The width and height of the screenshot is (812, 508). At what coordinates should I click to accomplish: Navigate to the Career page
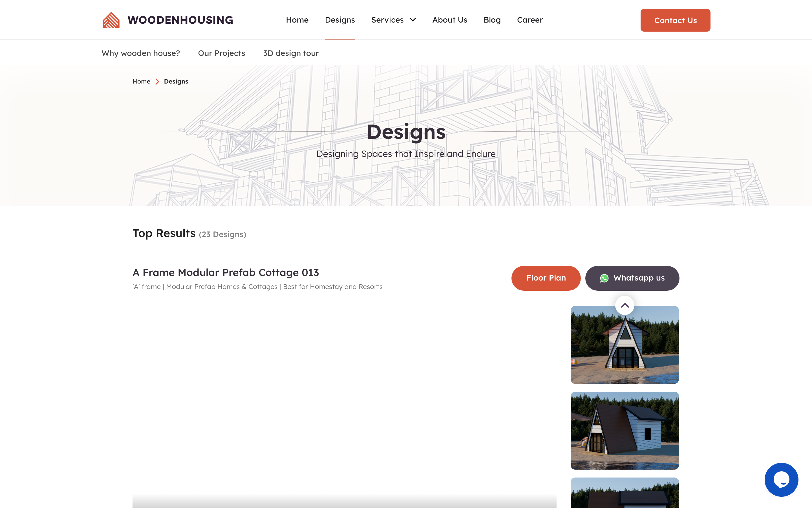click(x=529, y=20)
